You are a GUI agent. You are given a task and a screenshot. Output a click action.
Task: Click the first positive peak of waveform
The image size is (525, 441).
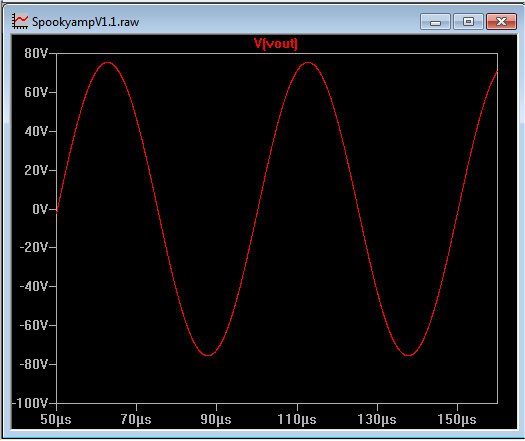click(x=107, y=63)
